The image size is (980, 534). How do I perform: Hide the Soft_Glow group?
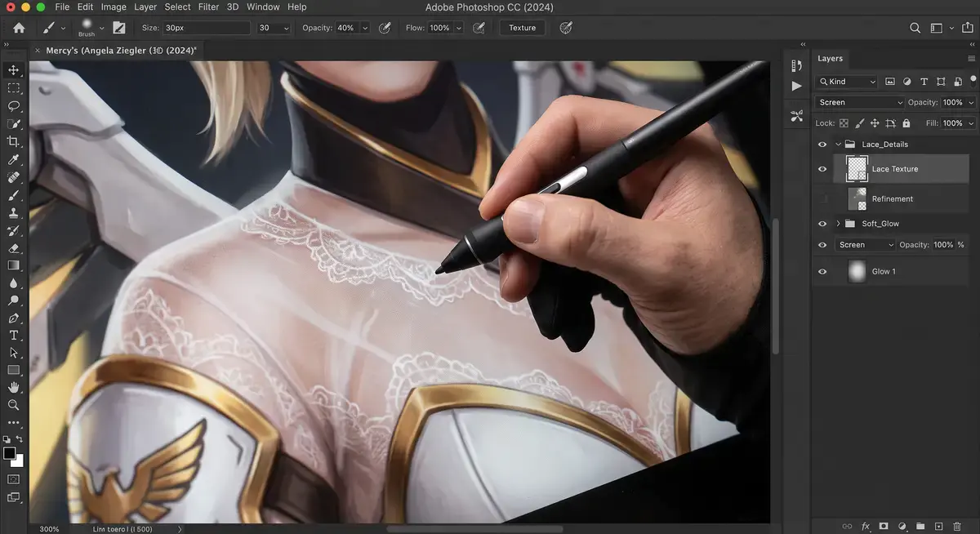[x=822, y=224]
